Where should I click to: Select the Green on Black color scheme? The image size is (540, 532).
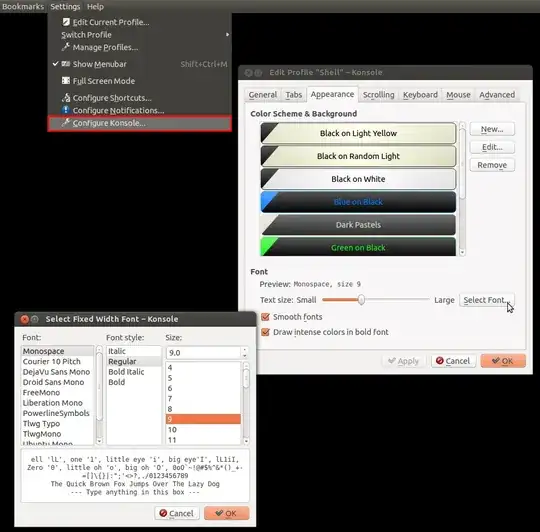click(358, 247)
